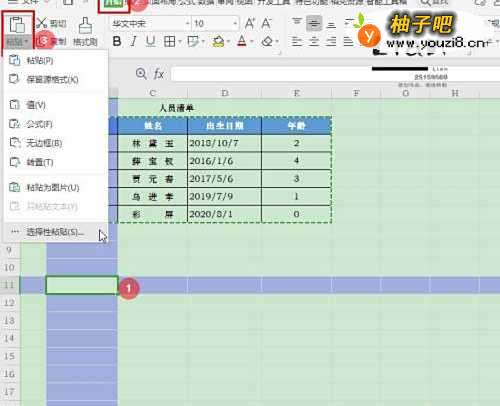Click the fx insert function icon
Screen dimensions: 500x406
pyautogui.click(x=159, y=74)
